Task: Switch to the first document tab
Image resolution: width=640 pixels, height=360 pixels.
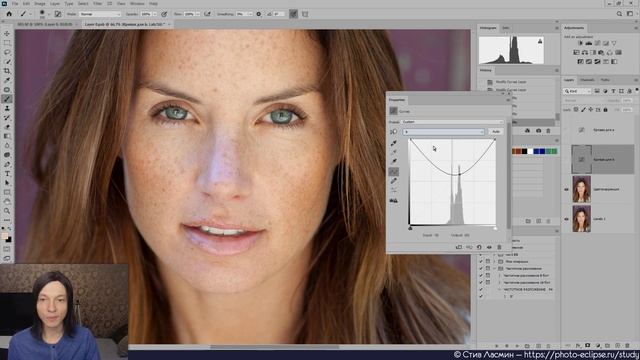Action: pos(44,24)
